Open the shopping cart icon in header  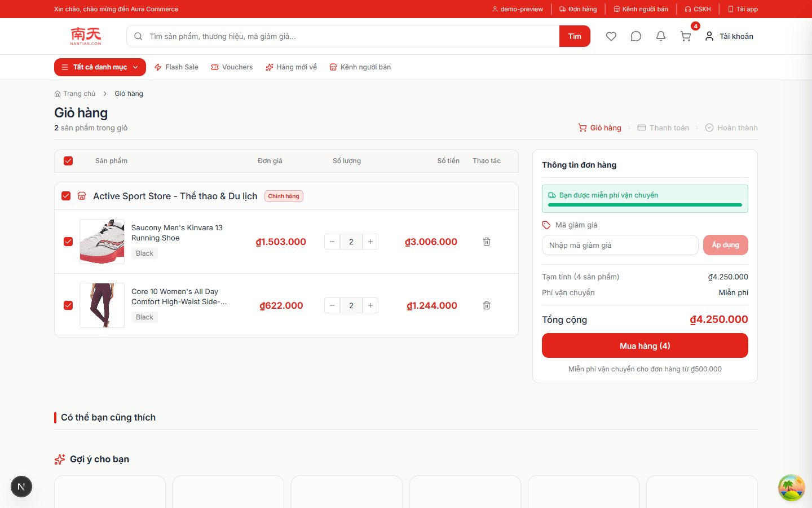[x=686, y=36]
